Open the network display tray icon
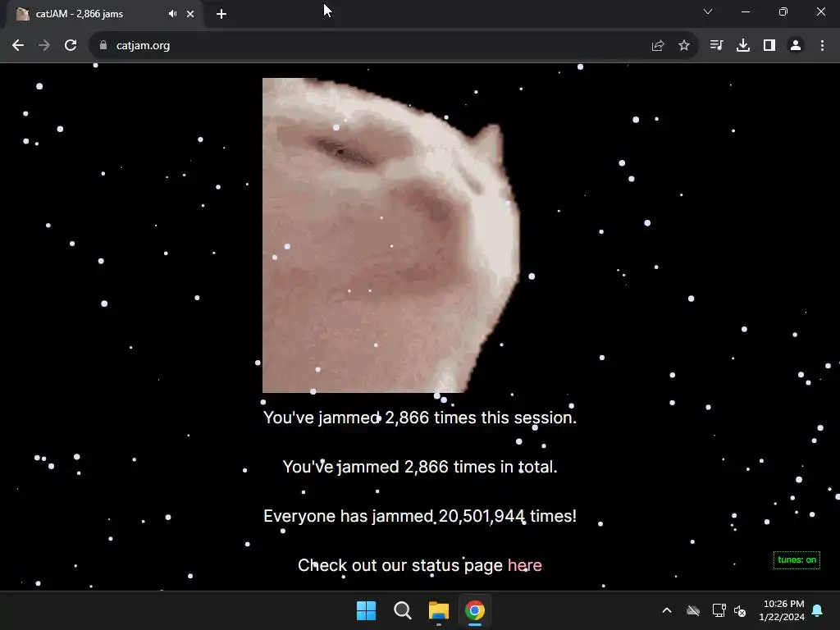 coord(719,610)
